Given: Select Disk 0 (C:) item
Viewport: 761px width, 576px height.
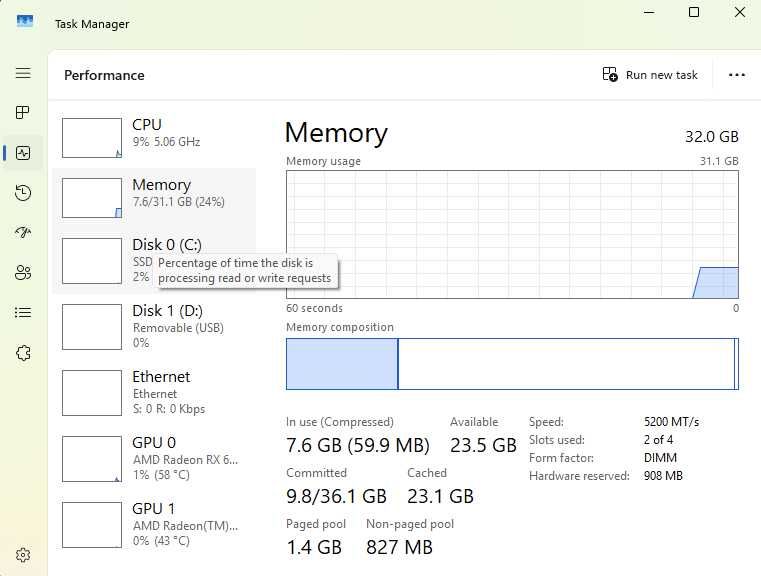Looking at the screenshot, I should tap(154, 261).
